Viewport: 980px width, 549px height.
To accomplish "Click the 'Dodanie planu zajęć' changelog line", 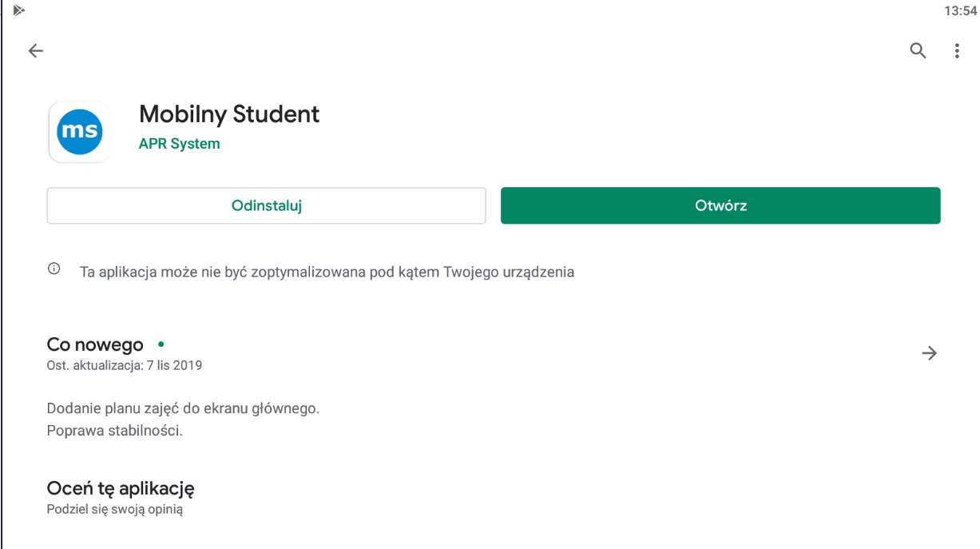I will (183, 408).
